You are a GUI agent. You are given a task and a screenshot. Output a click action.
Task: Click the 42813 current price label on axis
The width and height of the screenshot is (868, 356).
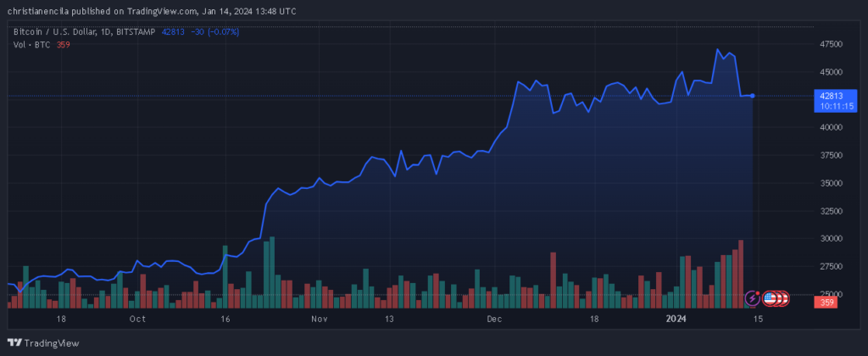[832, 96]
